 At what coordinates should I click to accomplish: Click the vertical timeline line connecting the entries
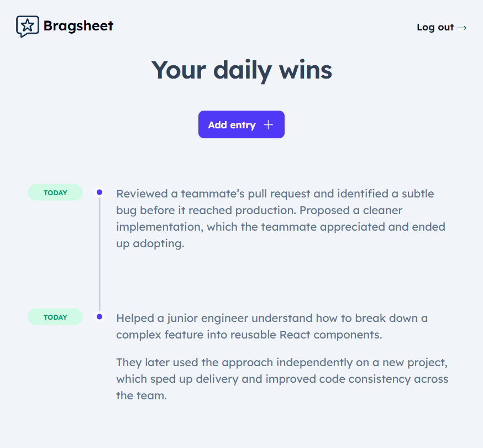coord(99,254)
